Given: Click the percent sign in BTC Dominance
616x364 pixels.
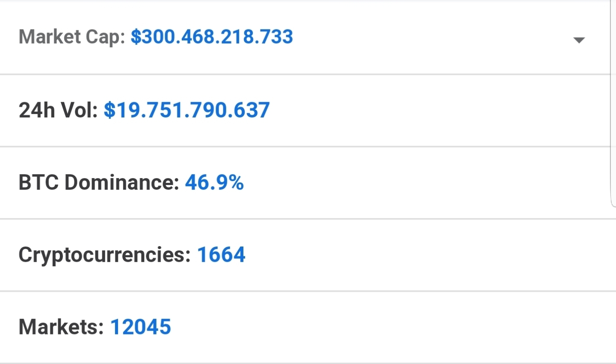Looking at the screenshot, I should click(236, 182).
